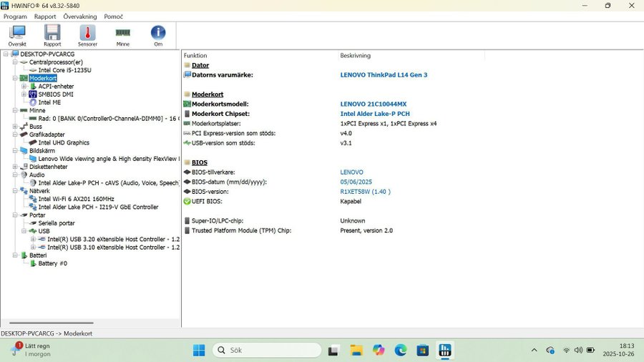
Task: Select Battery #0 in the tree
Action: (52, 263)
